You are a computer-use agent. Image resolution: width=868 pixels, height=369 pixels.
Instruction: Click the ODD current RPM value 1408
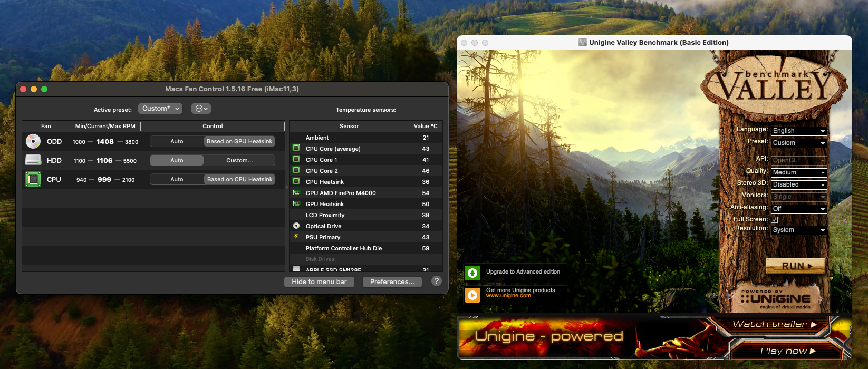pos(105,141)
